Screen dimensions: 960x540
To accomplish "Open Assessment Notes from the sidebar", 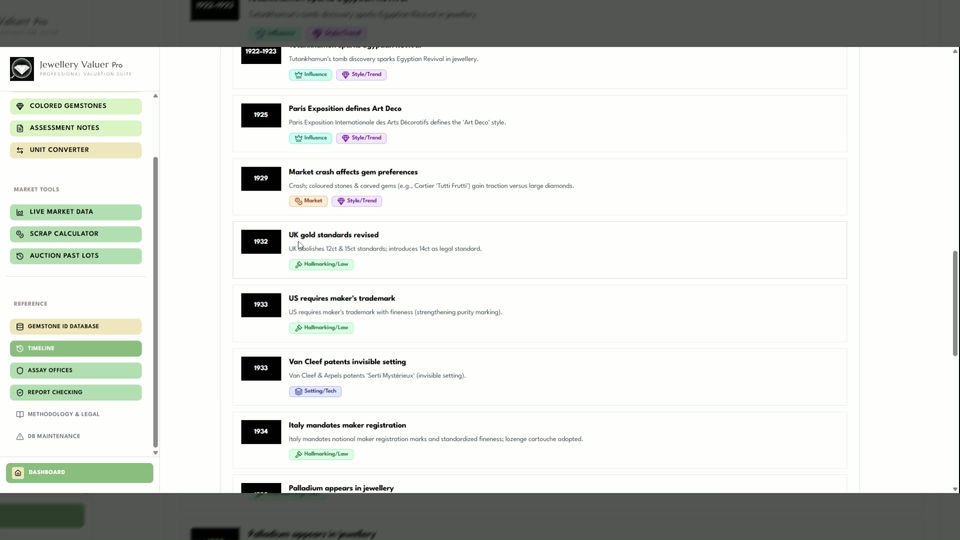I will coord(76,128).
